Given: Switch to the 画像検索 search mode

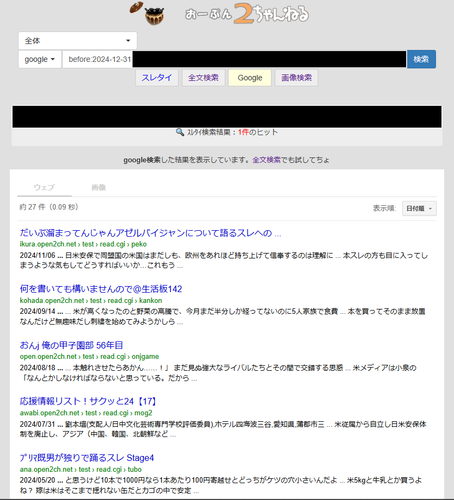Looking at the screenshot, I should pos(296,78).
